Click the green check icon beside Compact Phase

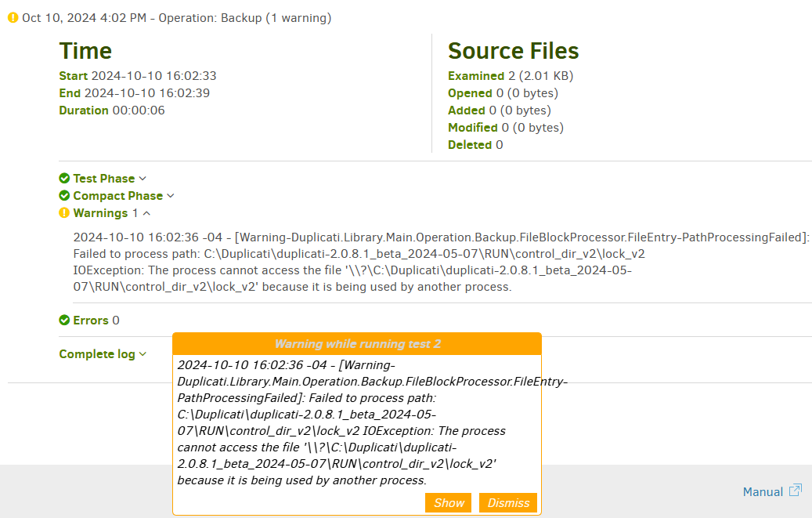pyautogui.click(x=64, y=196)
